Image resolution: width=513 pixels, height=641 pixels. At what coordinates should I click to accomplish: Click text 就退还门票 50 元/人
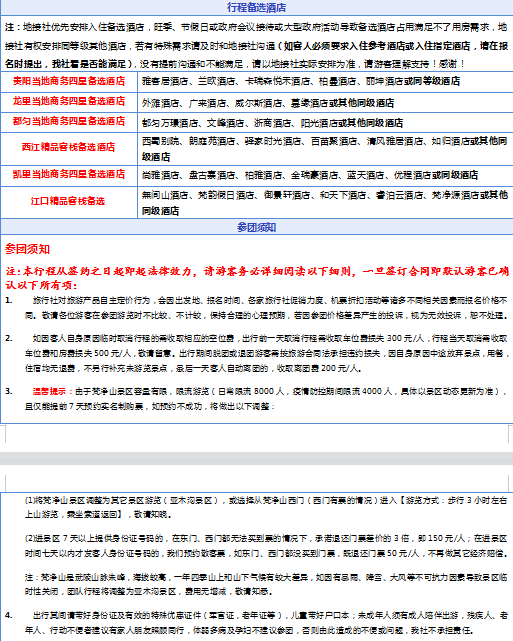381,554
